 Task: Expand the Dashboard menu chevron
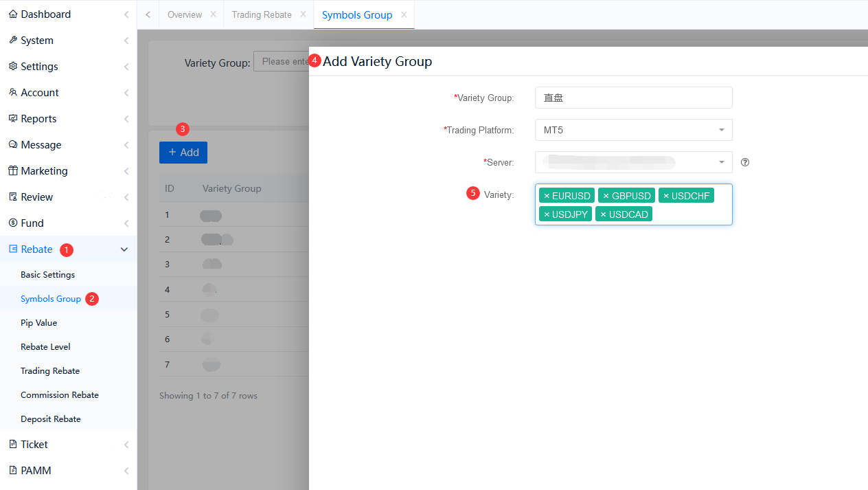coord(126,14)
